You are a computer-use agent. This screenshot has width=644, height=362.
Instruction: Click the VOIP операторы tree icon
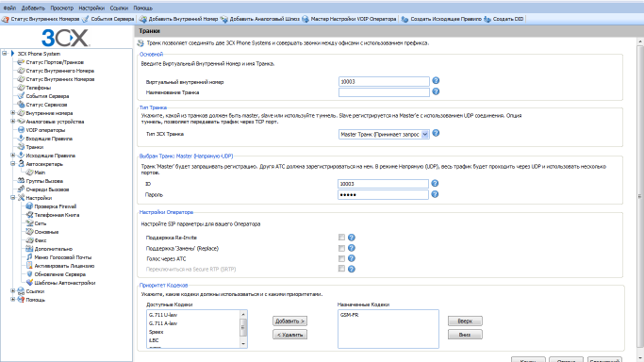[x=21, y=130]
